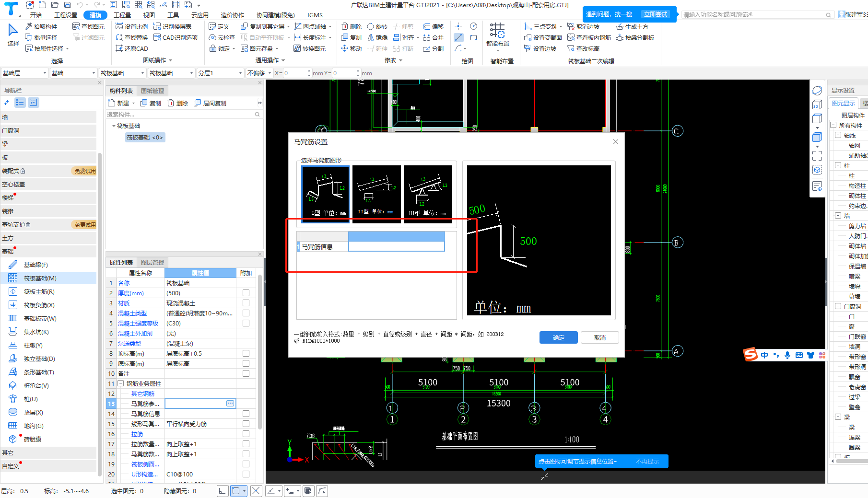Select the I型 stirrup chair shape thumbnail

pos(326,194)
